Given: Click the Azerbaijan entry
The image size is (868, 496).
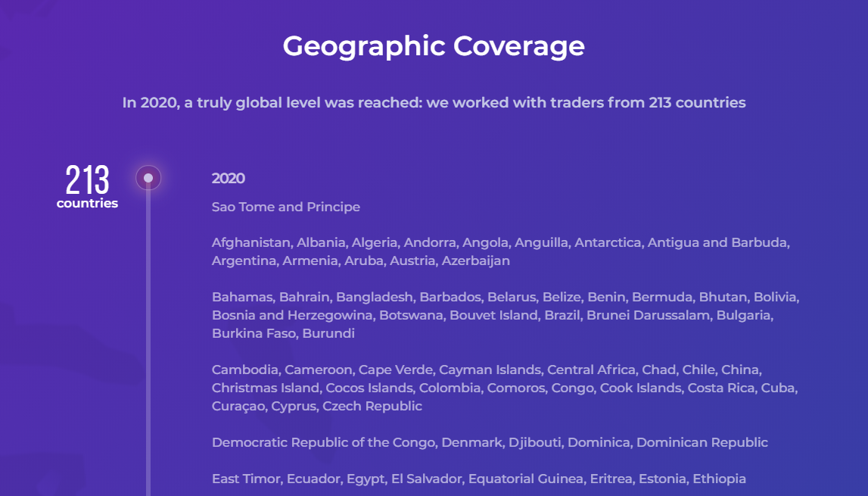Looking at the screenshot, I should click(x=475, y=260).
